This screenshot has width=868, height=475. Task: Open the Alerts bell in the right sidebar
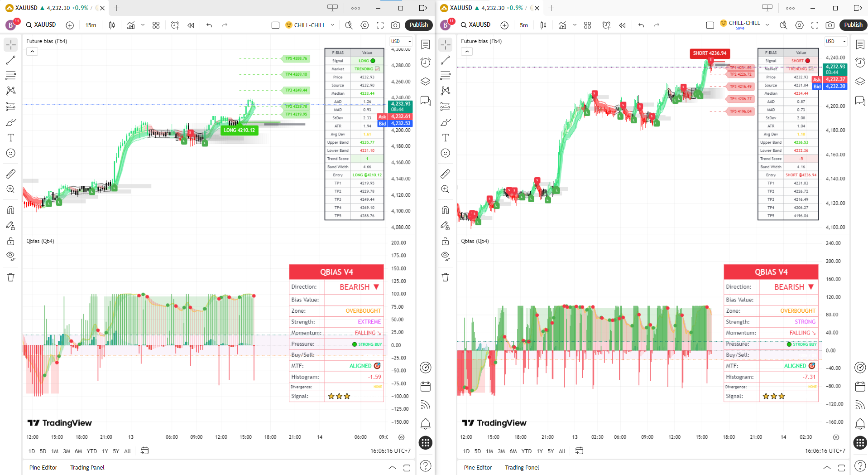pos(425,424)
